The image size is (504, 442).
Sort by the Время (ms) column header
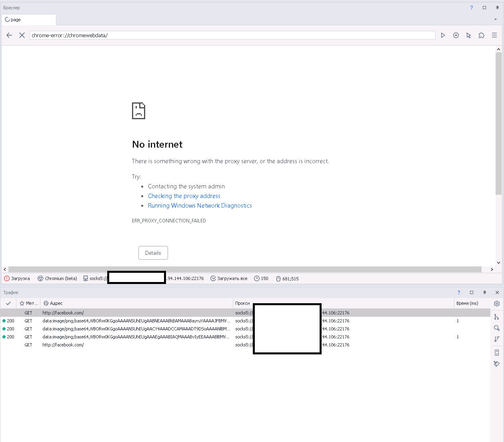(472, 303)
